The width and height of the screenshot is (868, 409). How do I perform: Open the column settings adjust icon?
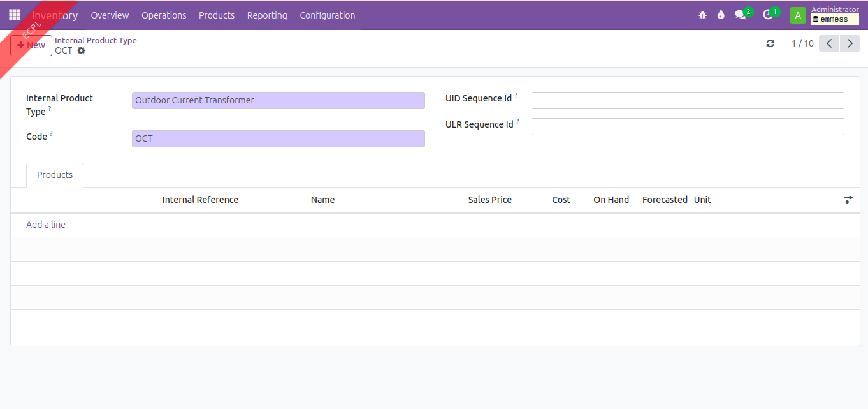848,200
